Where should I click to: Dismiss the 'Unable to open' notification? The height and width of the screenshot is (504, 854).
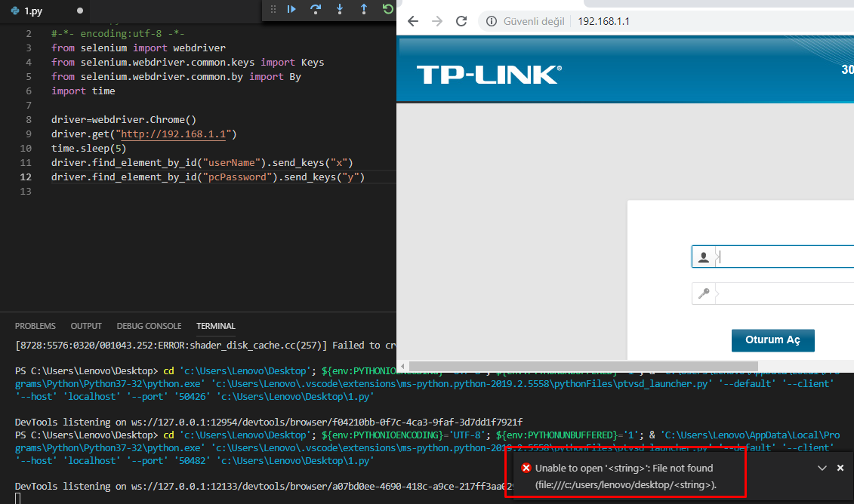pos(840,468)
